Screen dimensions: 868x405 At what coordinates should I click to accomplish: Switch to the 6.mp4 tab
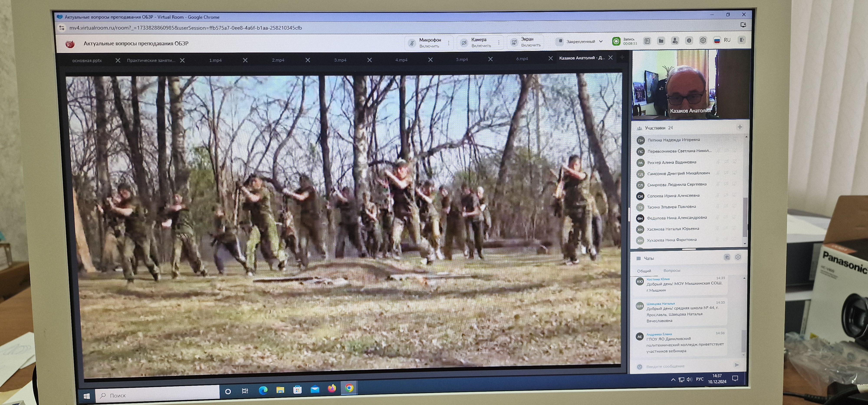pos(522,59)
